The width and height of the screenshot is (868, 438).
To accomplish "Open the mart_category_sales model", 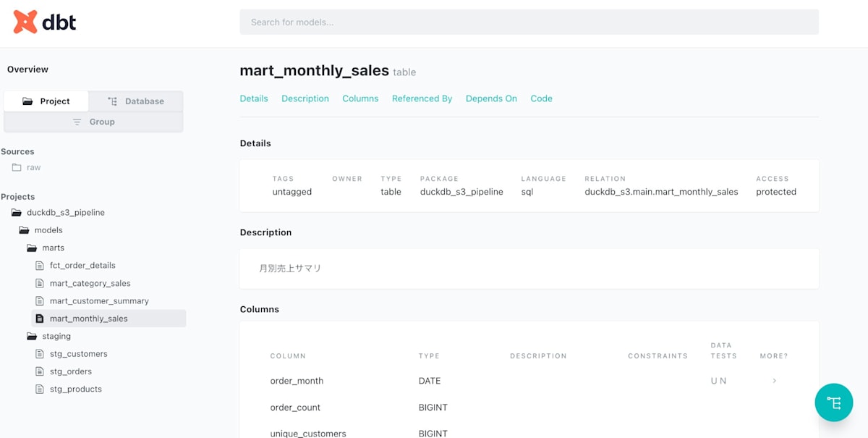I will click(x=90, y=283).
